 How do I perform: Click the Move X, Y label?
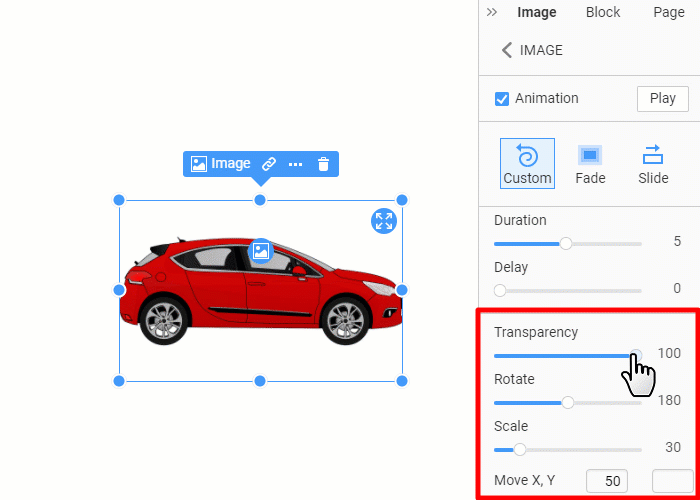tap(525, 480)
